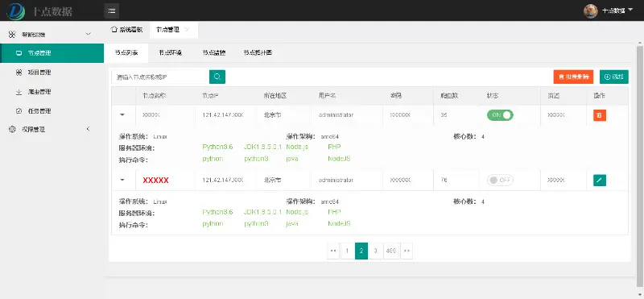Edit second node using green pencil icon
Image resolution: width=644 pixels, height=299 pixels.
click(x=600, y=181)
